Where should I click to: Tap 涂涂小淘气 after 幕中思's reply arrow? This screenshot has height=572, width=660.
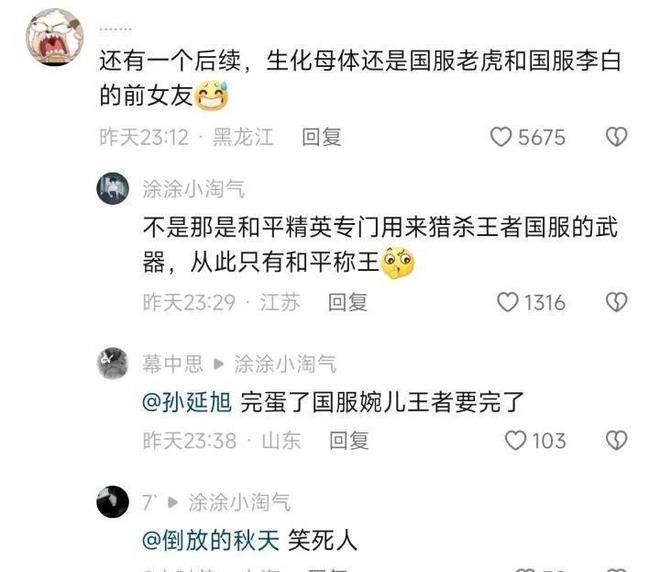click(285, 364)
